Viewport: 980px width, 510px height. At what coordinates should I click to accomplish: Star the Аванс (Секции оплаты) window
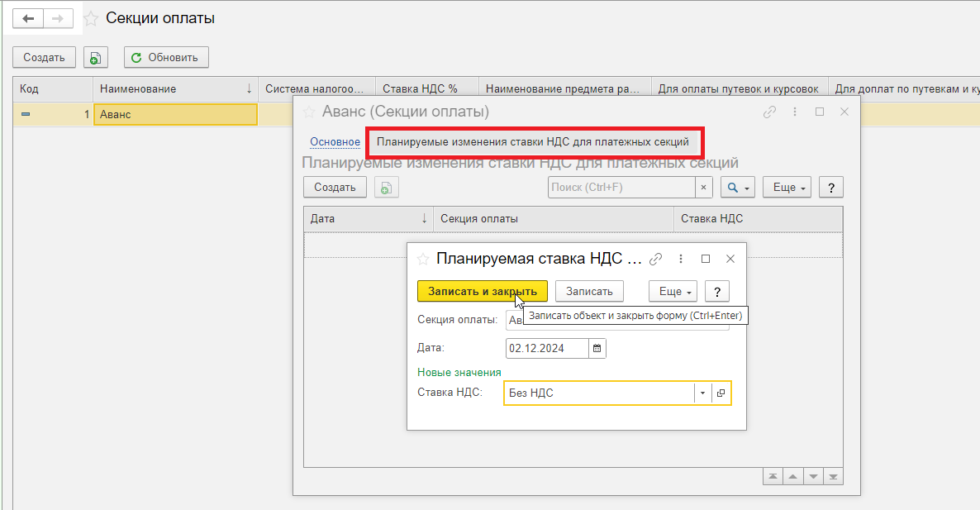coord(309,112)
